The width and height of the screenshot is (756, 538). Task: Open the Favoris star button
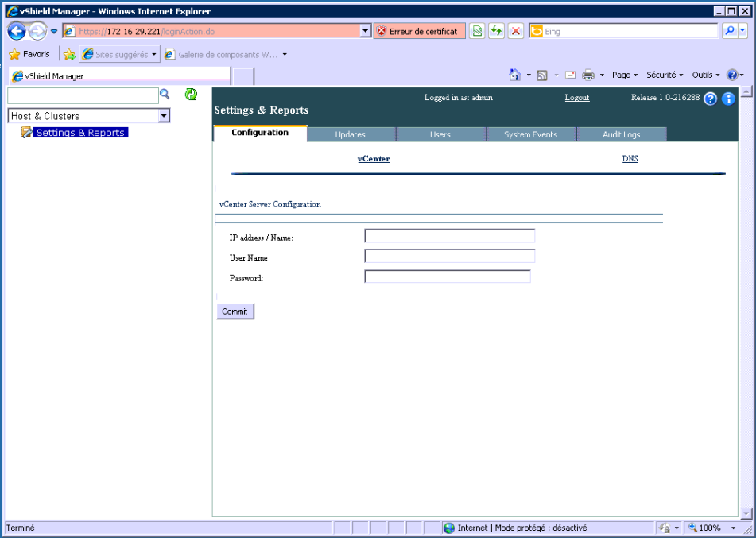[29, 54]
